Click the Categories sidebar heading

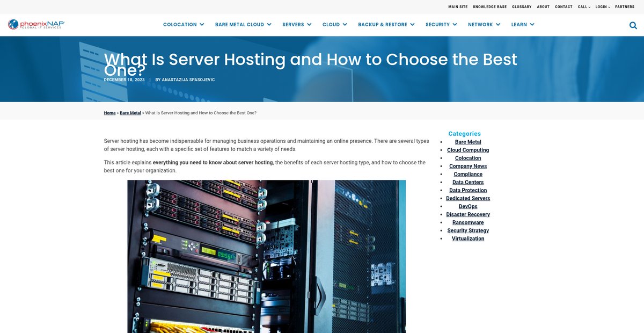click(465, 134)
